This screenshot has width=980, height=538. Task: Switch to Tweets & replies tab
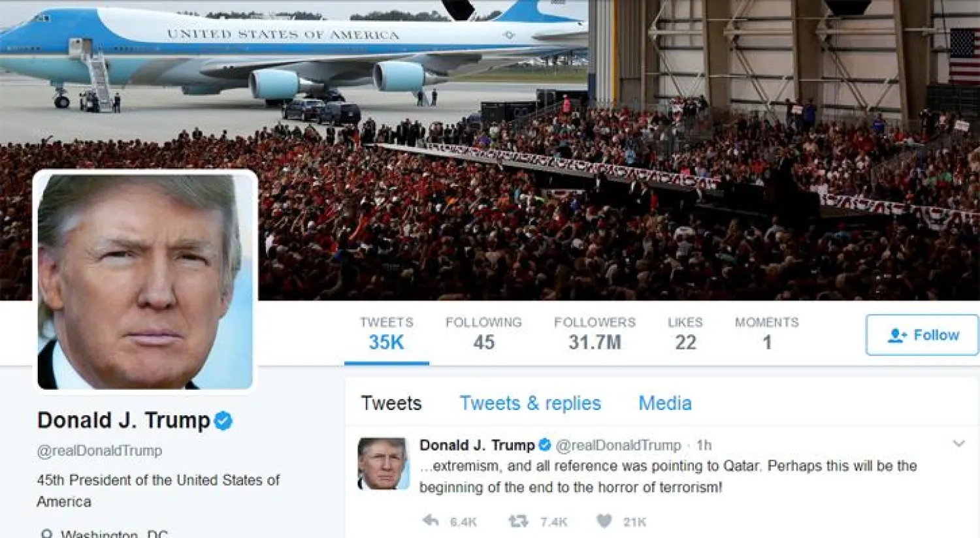click(530, 403)
